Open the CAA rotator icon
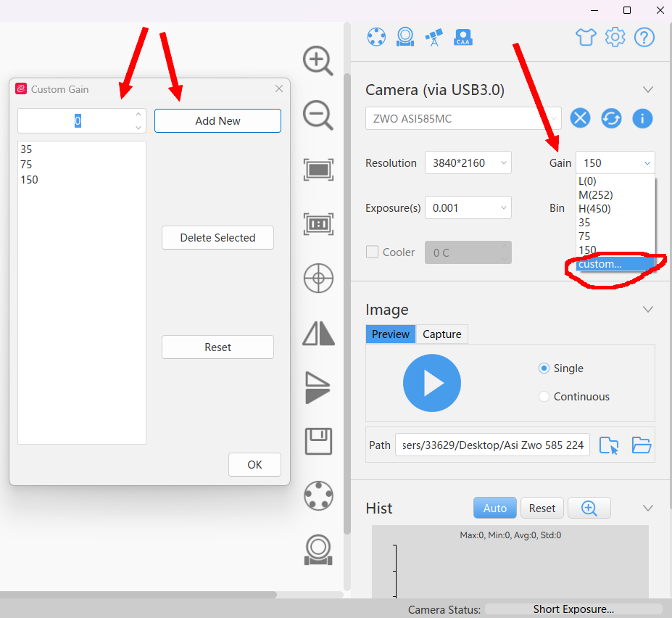This screenshot has height=618, width=672. pyautogui.click(x=462, y=37)
